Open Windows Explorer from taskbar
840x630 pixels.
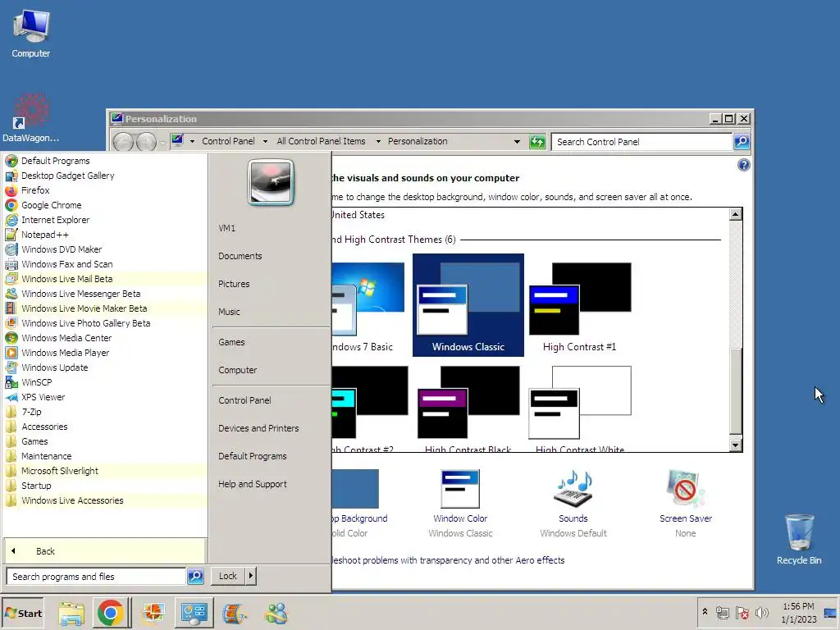coord(71,614)
